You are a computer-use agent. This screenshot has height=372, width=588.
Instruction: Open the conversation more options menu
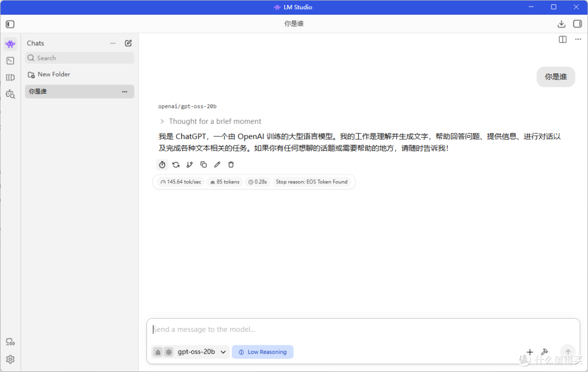point(578,39)
